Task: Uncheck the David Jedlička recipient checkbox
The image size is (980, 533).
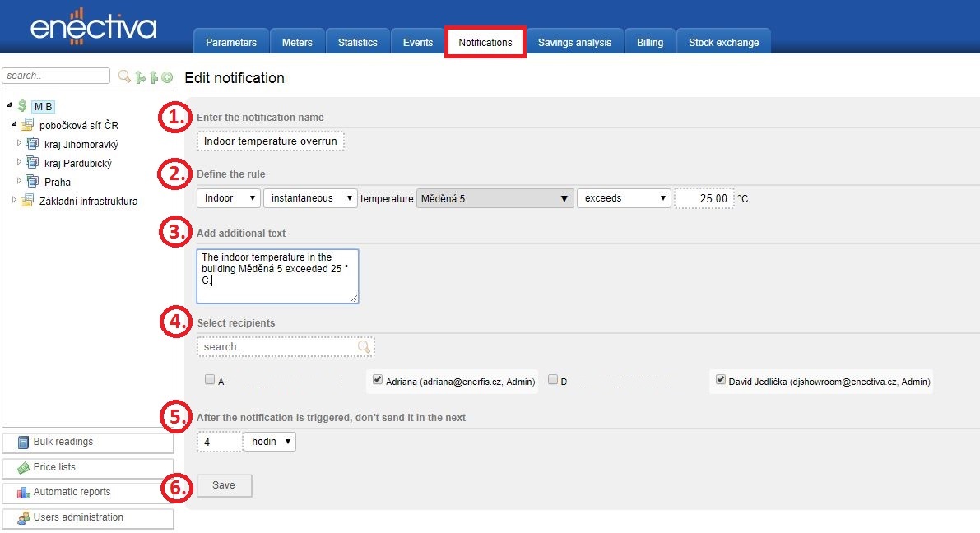Action: 721,380
